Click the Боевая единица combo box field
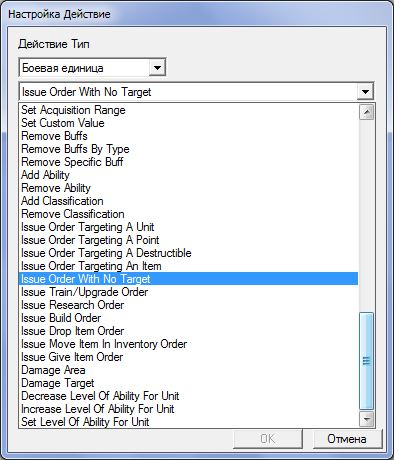This screenshot has width=411, height=460. (x=92, y=68)
